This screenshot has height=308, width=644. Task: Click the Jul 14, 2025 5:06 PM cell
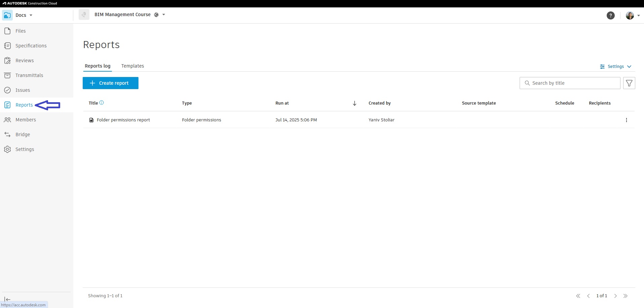point(296,120)
